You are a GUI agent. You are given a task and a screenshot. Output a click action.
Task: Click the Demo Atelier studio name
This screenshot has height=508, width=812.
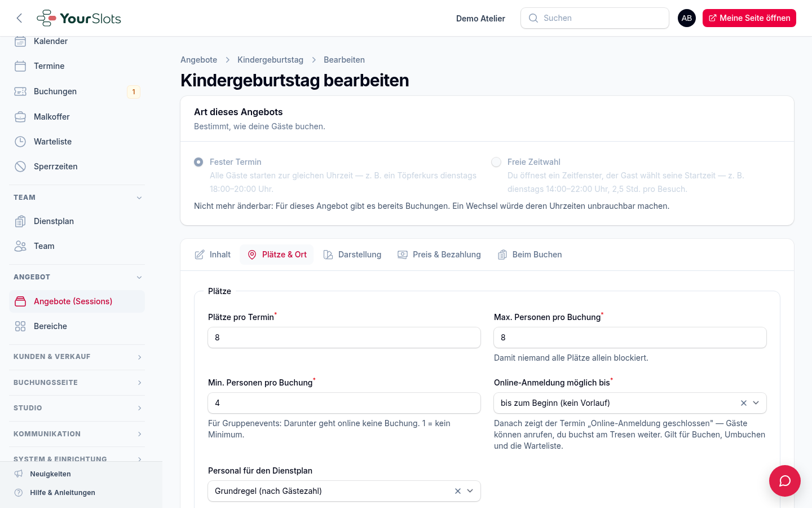coord(480,19)
